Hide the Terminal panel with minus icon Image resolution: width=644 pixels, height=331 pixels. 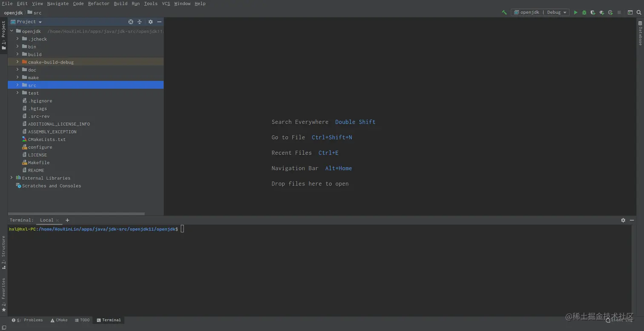click(632, 220)
